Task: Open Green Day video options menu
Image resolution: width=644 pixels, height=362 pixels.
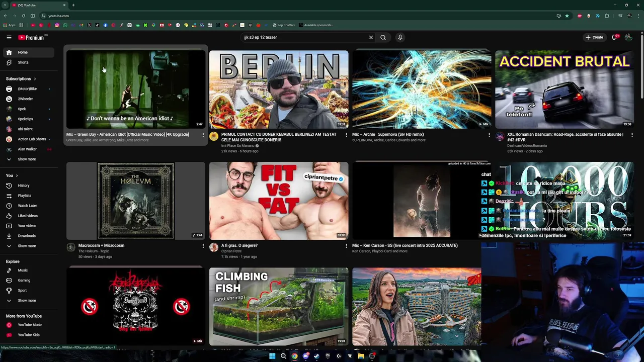Action: (x=203, y=135)
